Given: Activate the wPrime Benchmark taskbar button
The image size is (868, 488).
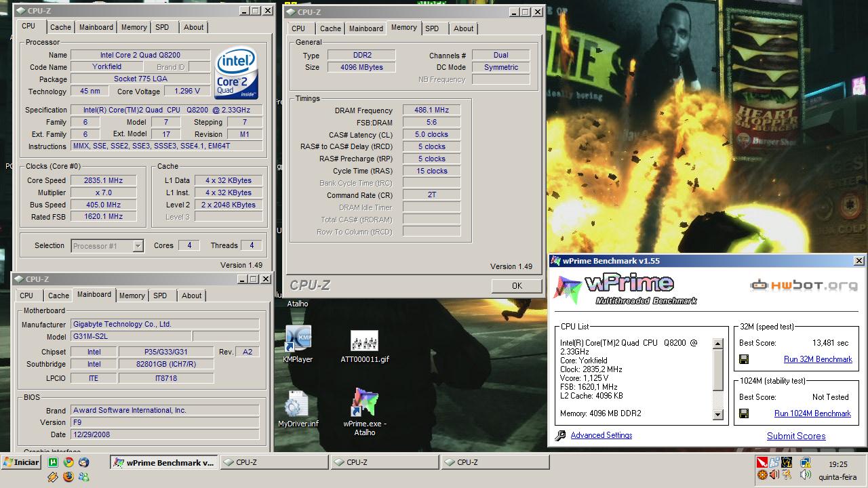Looking at the screenshot, I should coord(163,463).
